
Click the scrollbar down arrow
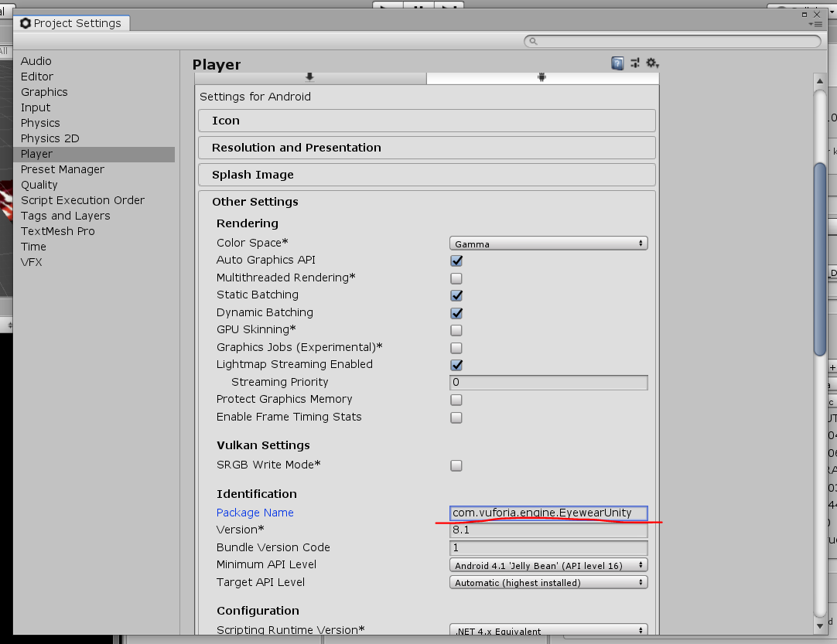pyautogui.click(x=820, y=626)
